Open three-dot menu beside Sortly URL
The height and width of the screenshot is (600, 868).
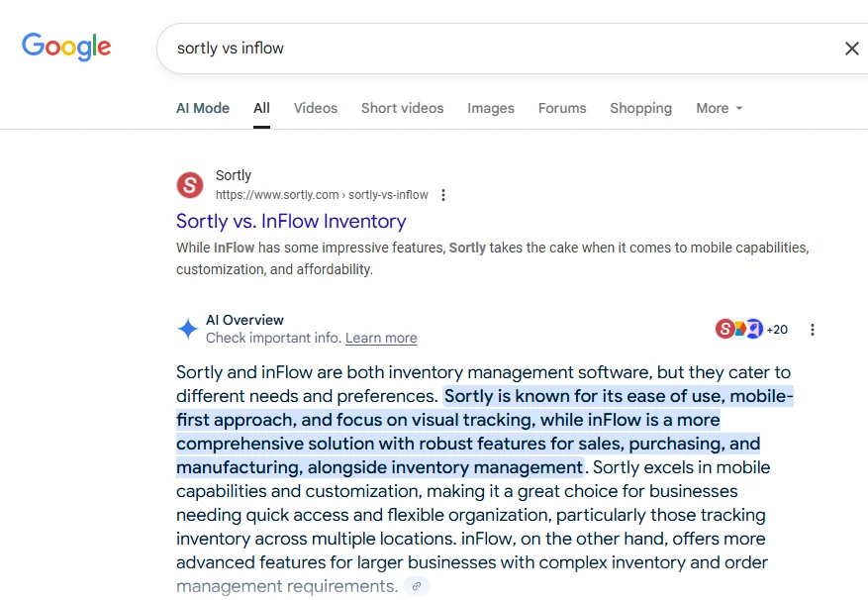(x=442, y=195)
